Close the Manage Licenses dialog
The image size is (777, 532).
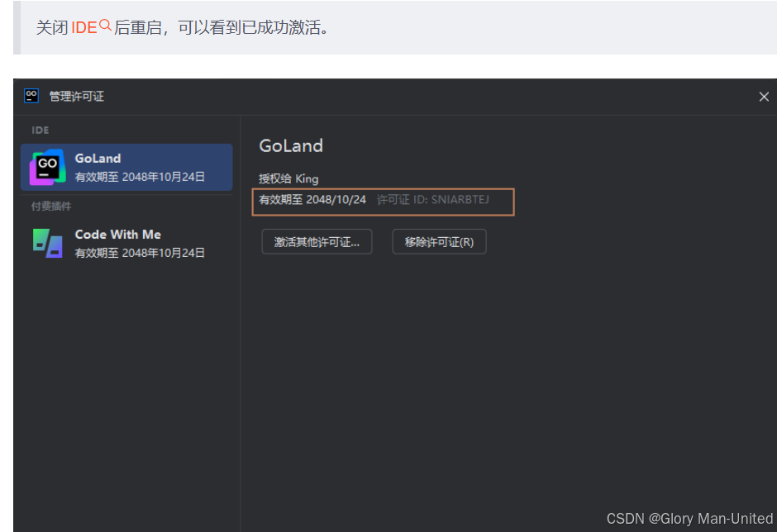(764, 97)
